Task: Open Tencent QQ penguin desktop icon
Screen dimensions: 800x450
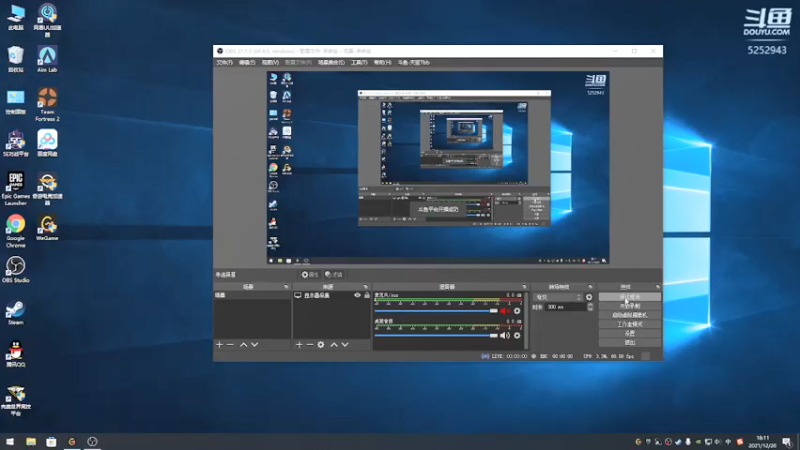Action: pyautogui.click(x=16, y=354)
